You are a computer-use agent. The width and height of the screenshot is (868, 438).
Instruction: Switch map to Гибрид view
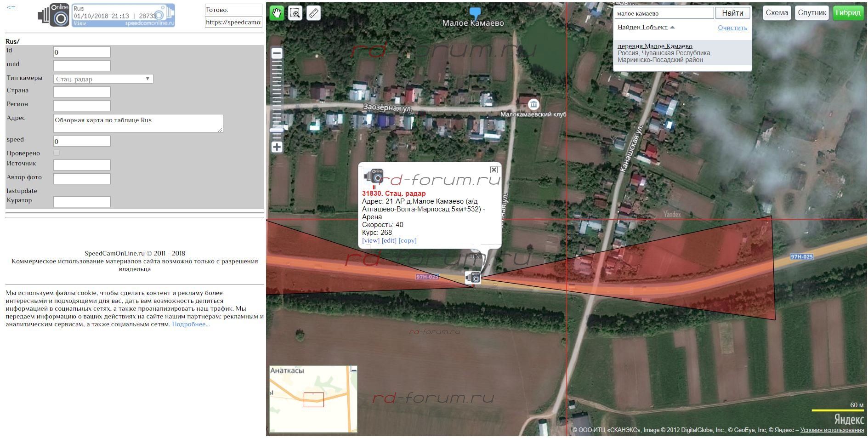click(x=848, y=13)
